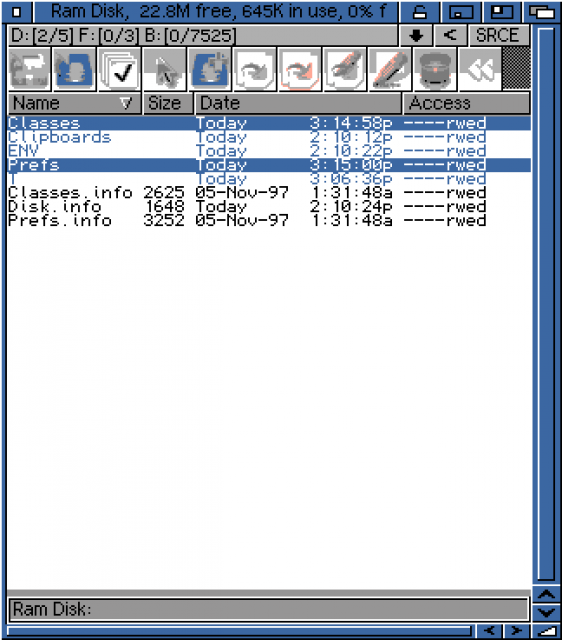The image size is (562, 640).
Task: Click the red curved-arrow Move icon
Action: click(300, 69)
